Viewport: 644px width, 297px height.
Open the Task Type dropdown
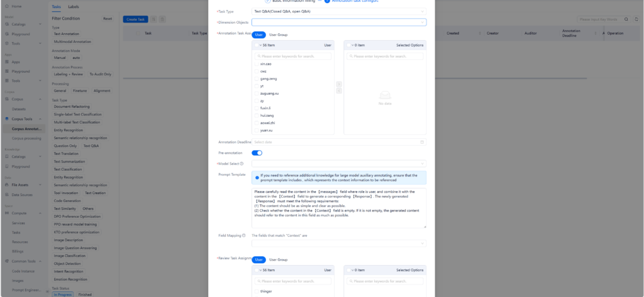[x=339, y=11]
